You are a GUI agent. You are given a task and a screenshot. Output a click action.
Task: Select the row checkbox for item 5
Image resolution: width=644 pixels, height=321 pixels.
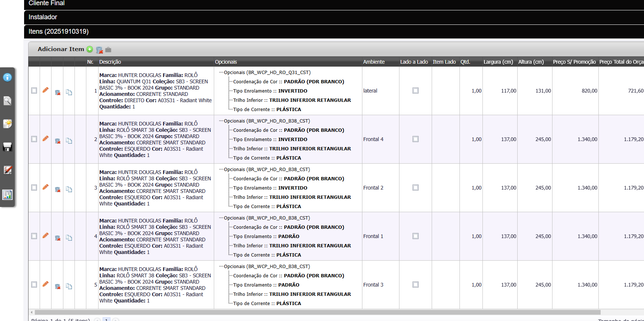click(x=34, y=284)
